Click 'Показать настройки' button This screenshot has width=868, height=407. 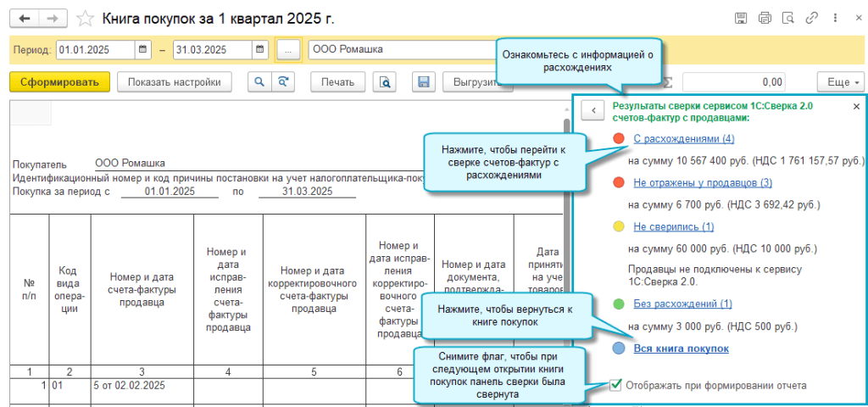point(174,82)
